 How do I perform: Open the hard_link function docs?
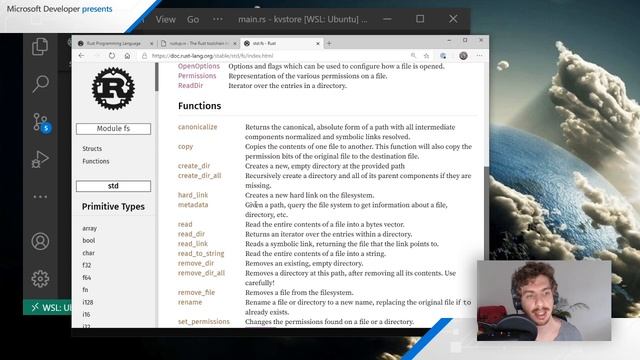coord(193,195)
